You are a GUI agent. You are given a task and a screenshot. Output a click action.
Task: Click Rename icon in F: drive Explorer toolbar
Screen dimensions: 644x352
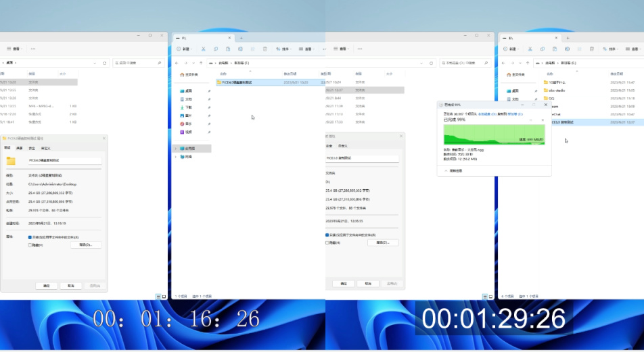click(x=240, y=49)
